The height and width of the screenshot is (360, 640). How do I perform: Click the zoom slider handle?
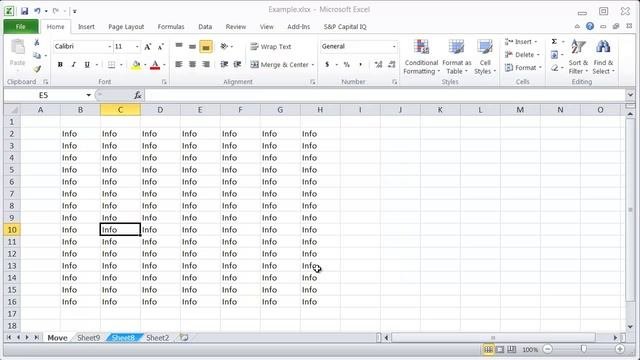pyautogui.click(x=584, y=349)
